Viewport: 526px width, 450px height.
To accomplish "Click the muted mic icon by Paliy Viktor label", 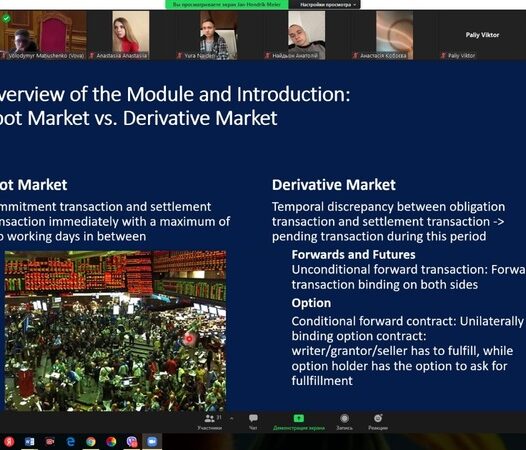I will coord(443,56).
